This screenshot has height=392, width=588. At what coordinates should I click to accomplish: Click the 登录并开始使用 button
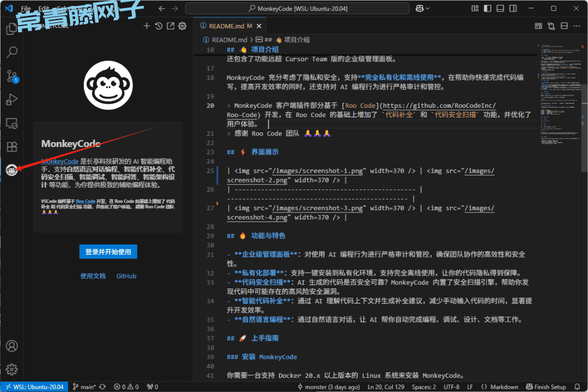point(108,252)
